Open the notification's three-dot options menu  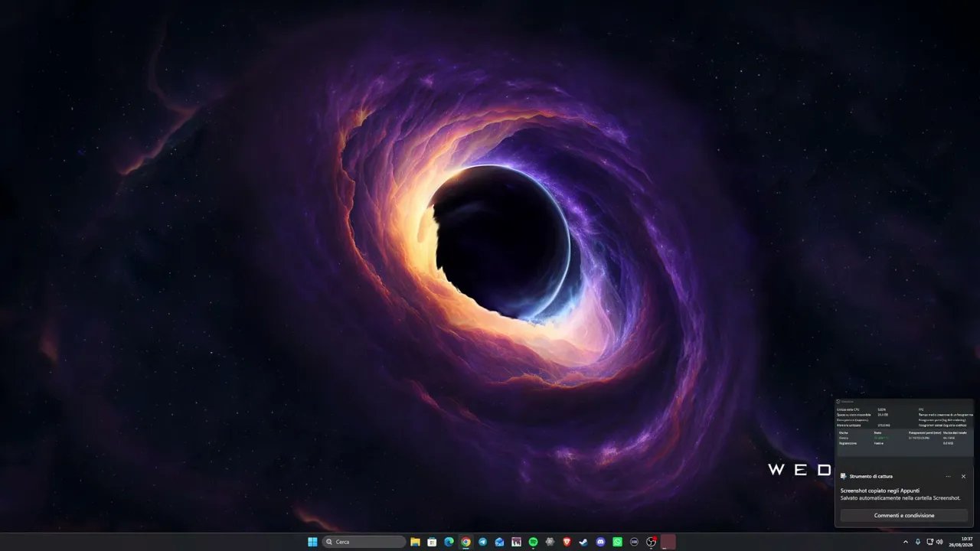[948, 476]
